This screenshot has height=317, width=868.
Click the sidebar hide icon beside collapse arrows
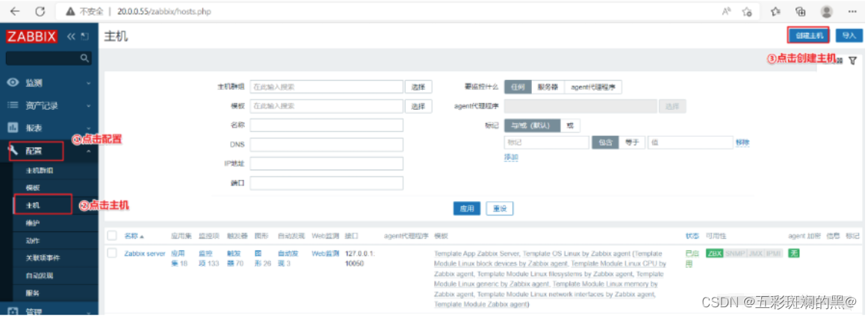click(84, 37)
